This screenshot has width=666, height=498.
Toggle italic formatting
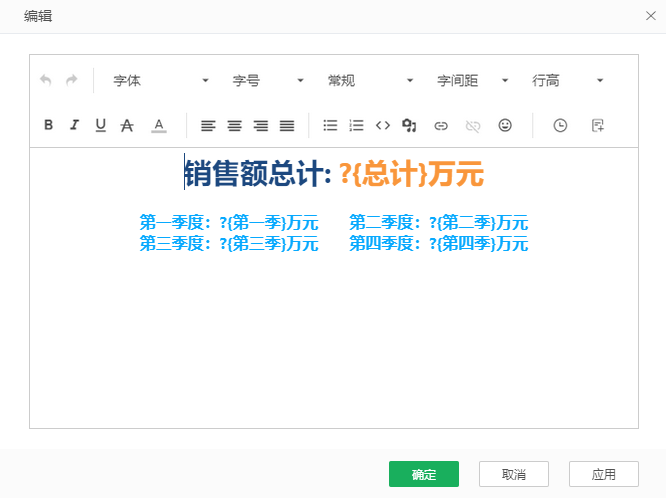tap(74, 125)
